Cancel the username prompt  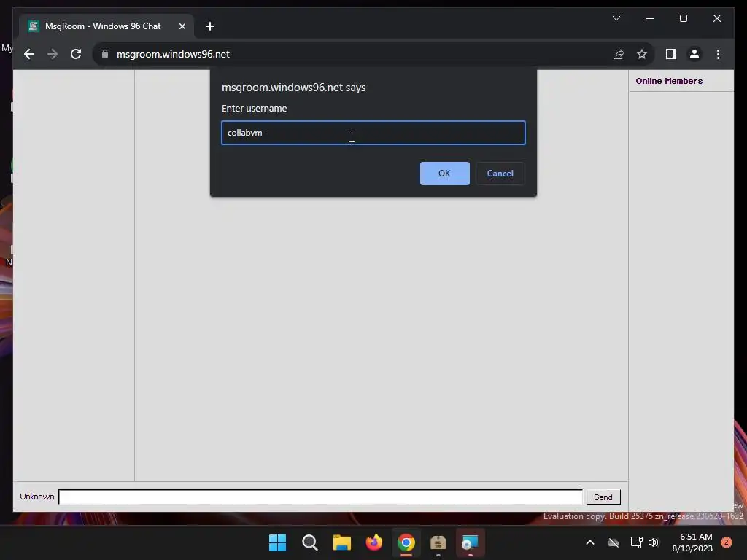tap(500, 174)
